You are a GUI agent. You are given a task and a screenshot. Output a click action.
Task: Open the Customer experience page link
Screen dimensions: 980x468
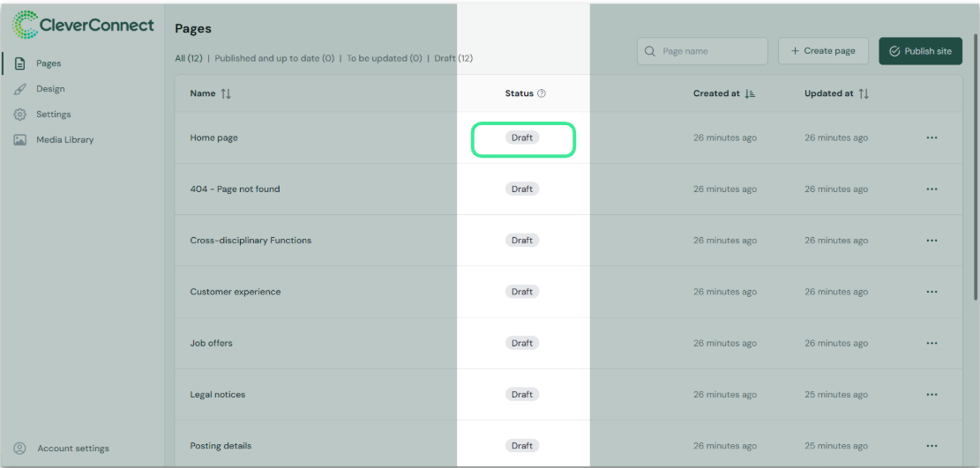[x=236, y=292]
